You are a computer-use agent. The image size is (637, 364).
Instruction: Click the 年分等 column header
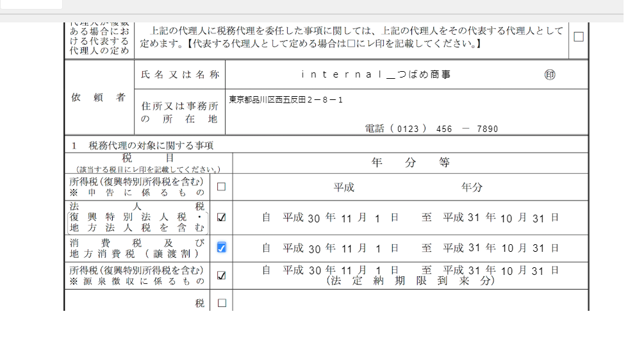click(410, 163)
